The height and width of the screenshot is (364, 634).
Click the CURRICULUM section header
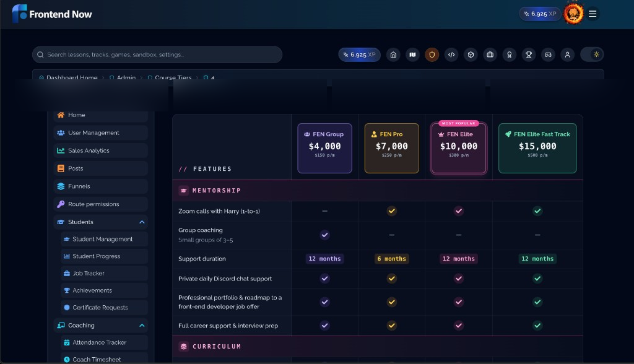coord(378,347)
